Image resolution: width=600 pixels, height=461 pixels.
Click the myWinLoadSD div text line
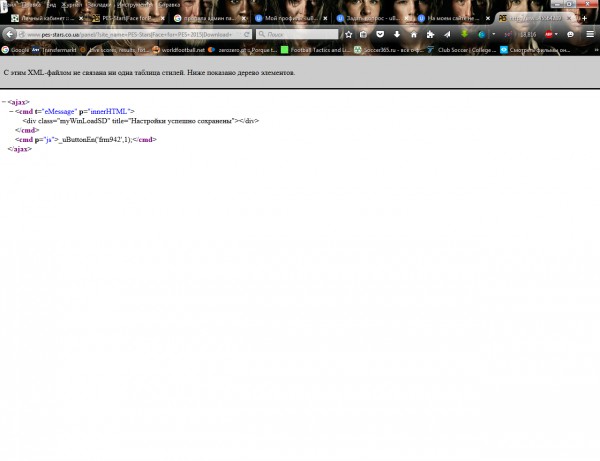click(x=141, y=121)
